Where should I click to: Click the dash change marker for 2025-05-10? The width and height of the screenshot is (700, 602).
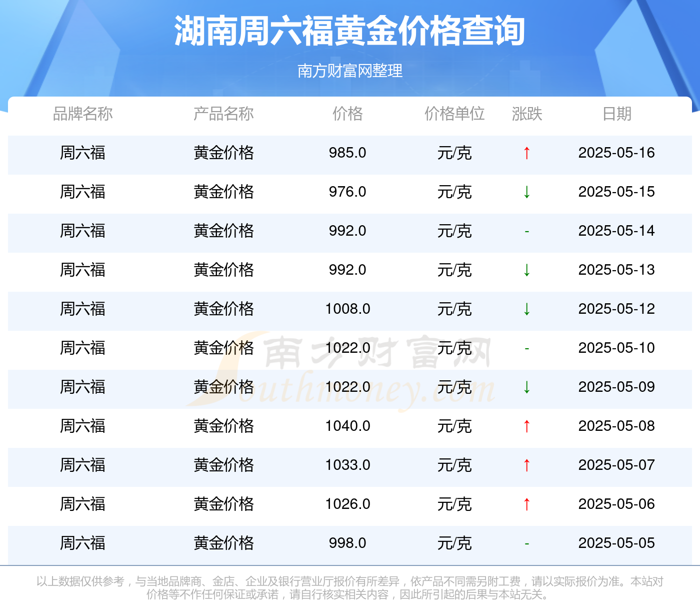[x=526, y=349]
